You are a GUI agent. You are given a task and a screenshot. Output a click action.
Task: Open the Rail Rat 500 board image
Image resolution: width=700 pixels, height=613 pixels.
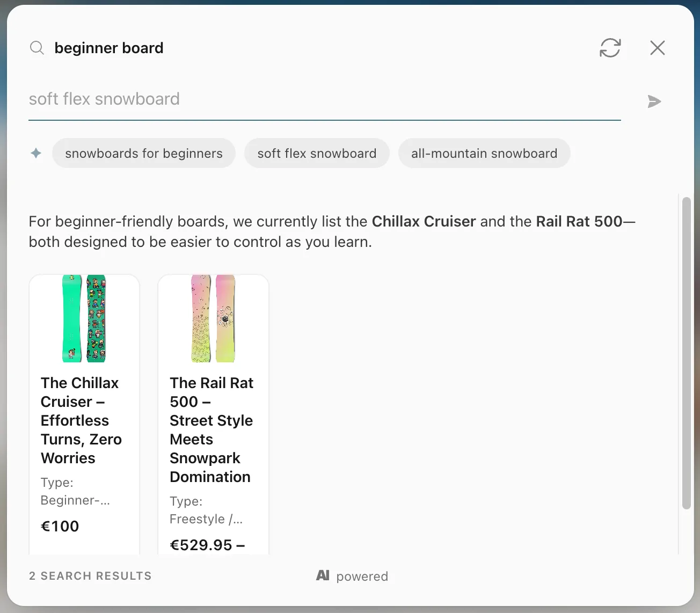213,318
